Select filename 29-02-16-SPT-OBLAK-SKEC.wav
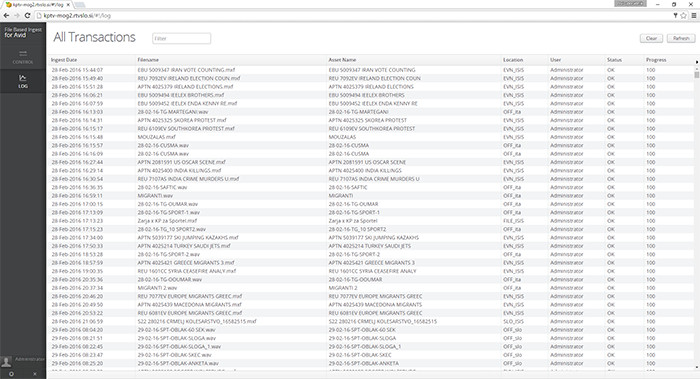 tap(175, 355)
